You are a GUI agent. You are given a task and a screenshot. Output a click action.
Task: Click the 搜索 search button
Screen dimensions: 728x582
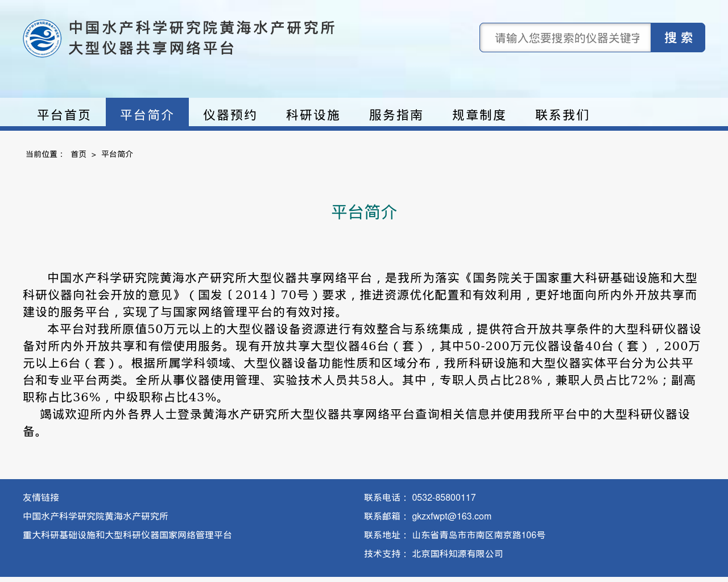tap(678, 38)
